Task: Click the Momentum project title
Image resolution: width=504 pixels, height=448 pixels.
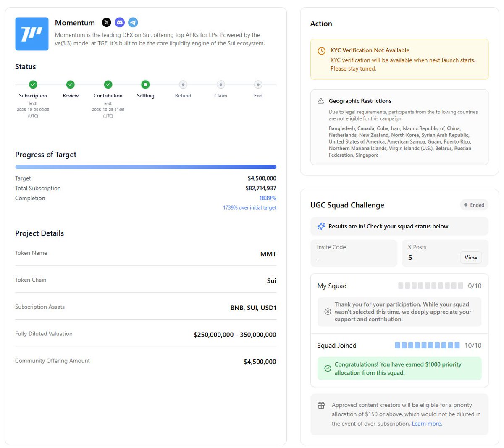Action: (75, 23)
